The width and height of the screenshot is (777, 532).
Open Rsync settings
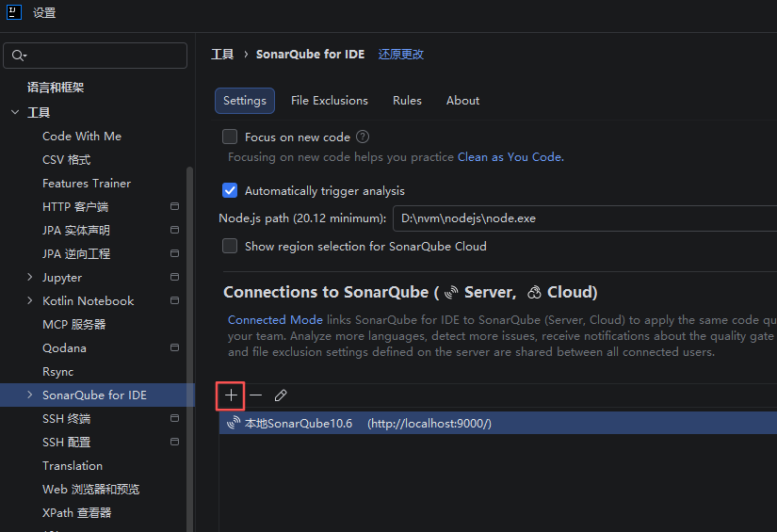[x=58, y=372]
